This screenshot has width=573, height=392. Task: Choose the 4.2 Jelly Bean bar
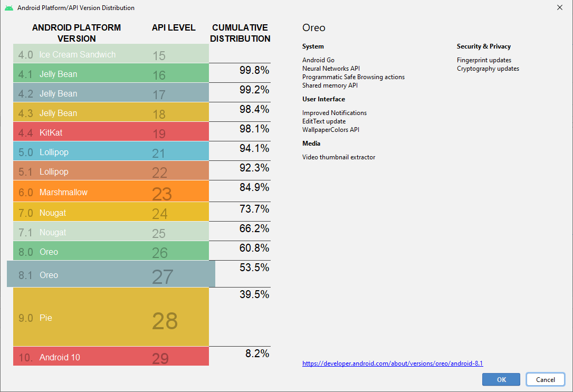tap(111, 93)
